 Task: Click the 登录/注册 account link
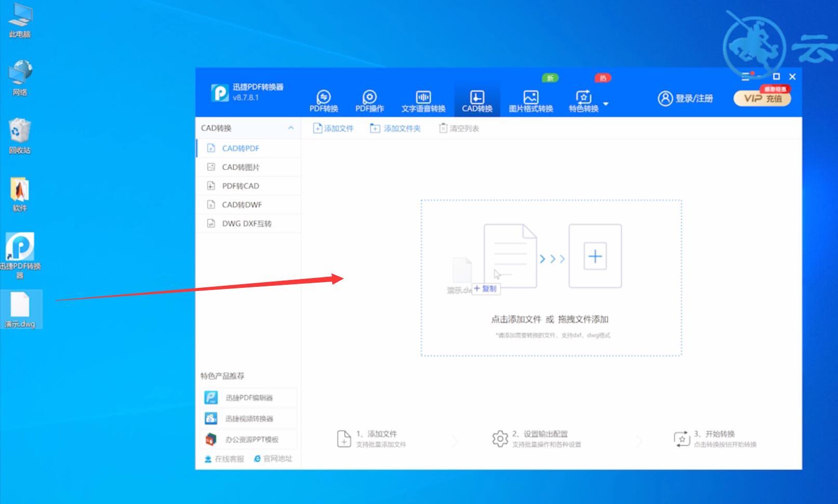click(x=685, y=98)
